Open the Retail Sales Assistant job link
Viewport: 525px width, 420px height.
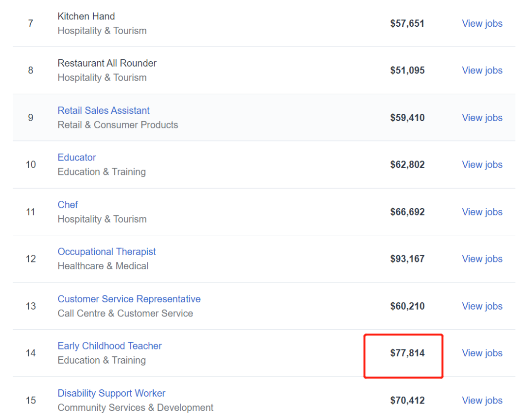pos(104,110)
